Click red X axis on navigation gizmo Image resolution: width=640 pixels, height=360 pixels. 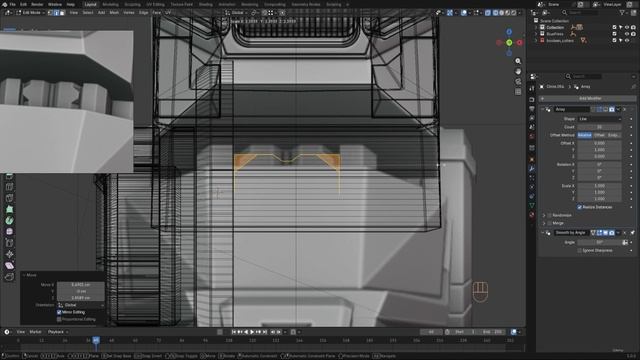coord(520,42)
